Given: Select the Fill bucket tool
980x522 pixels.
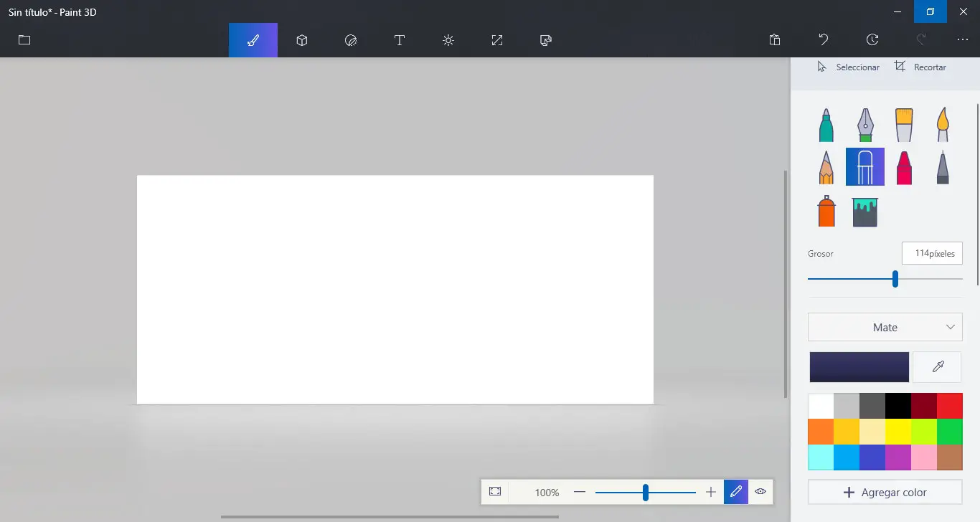Looking at the screenshot, I should pyautogui.click(x=865, y=212).
